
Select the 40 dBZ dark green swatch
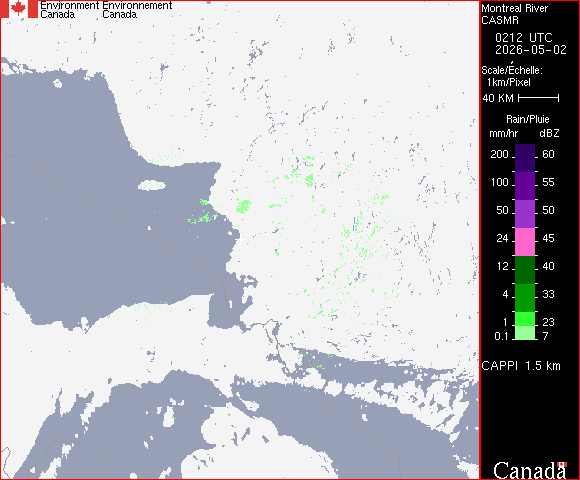(x=525, y=270)
